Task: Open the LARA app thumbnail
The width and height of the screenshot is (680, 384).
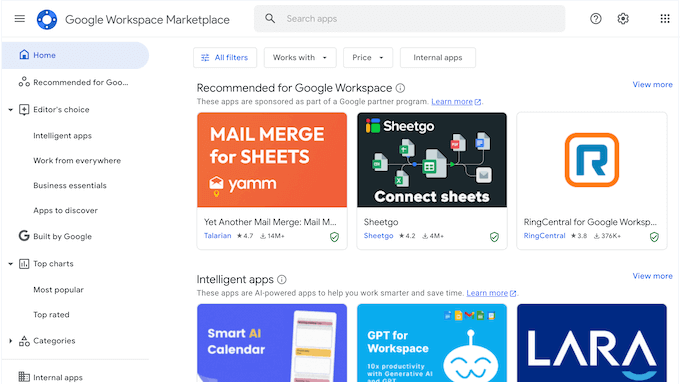Action: coord(592,343)
